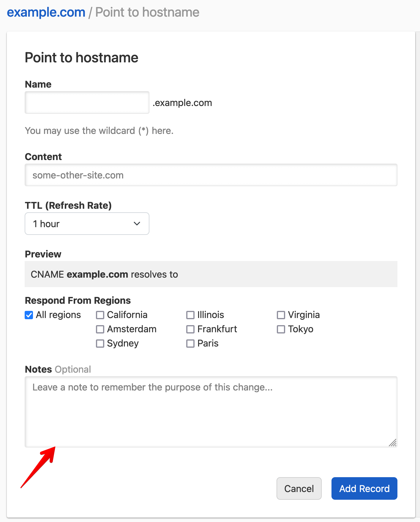Enable the Frankfurt region checkbox

190,329
